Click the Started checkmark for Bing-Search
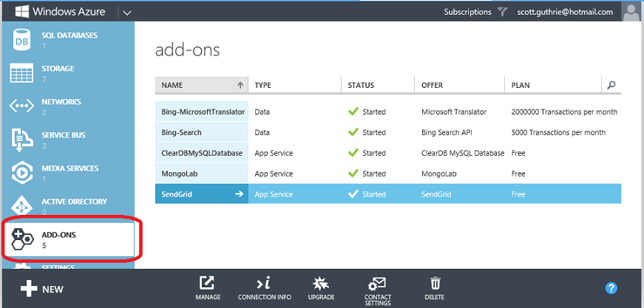 [353, 132]
